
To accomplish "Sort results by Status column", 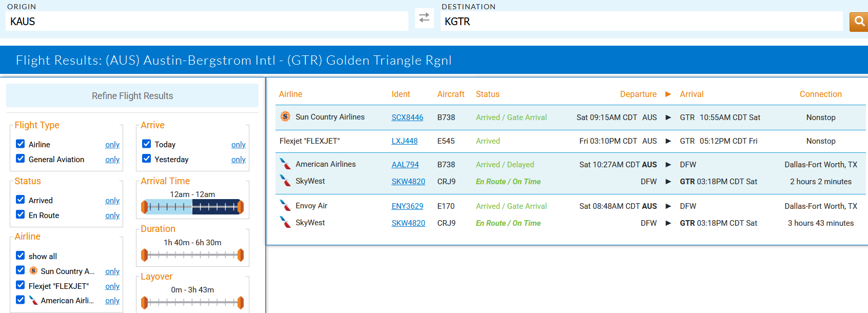I will tap(487, 94).
